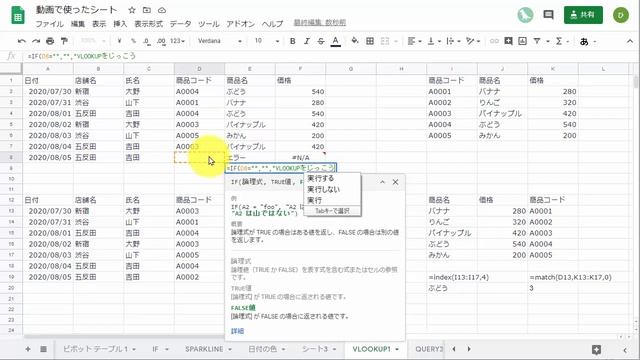Viewport: 640px width, 360px height.
Task: Open the ヘルプ menu
Action: click(272, 24)
